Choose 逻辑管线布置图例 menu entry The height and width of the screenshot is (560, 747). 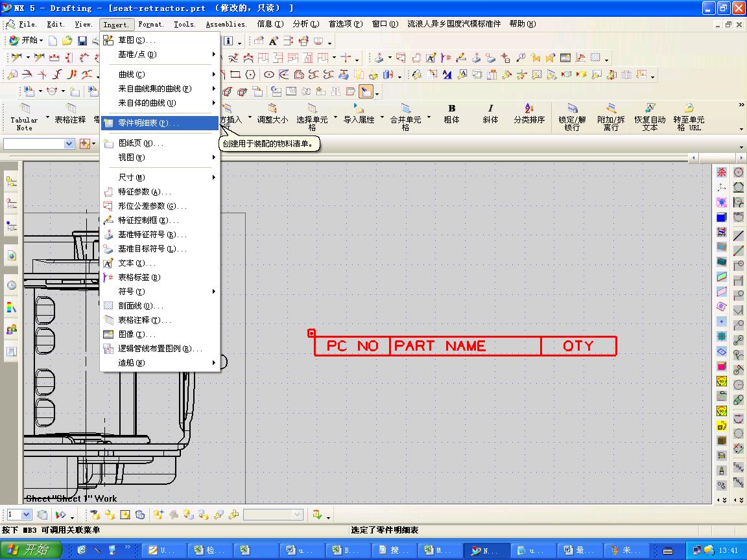pyautogui.click(x=160, y=349)
